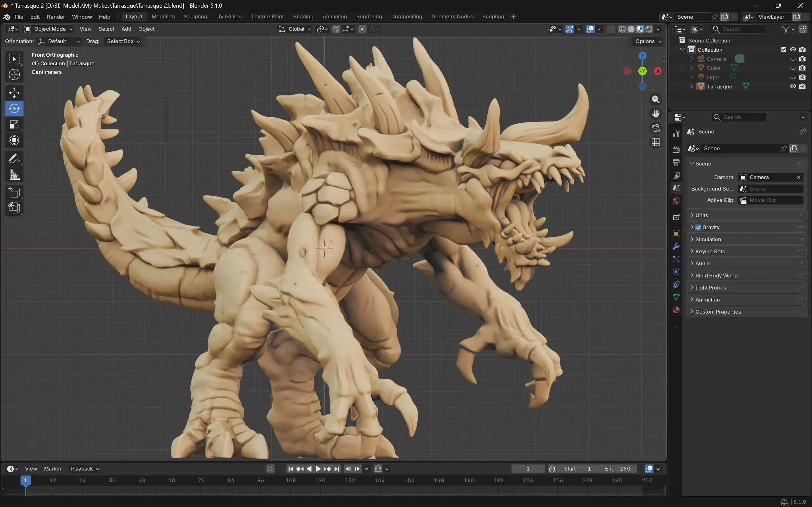Toggle the Collection exclude checkbox
This screenshot has width=812, height=507.
click(x=783, y=50)
